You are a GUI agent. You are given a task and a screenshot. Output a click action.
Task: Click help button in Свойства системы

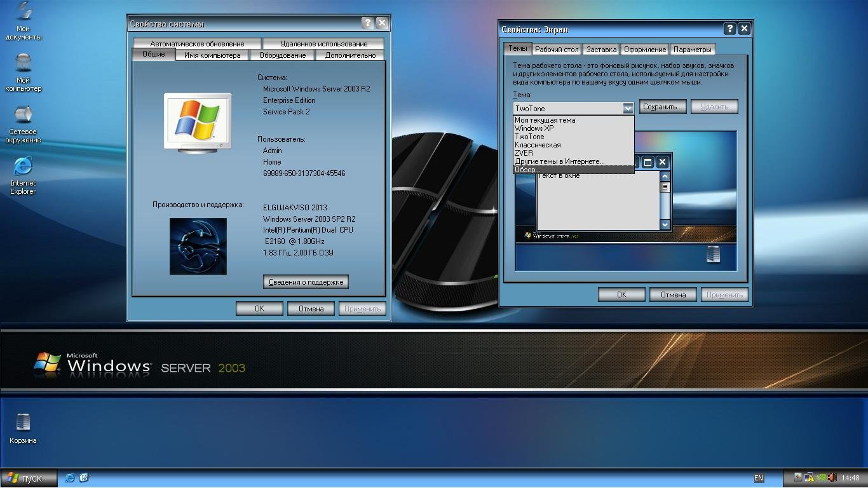point(367,24)
